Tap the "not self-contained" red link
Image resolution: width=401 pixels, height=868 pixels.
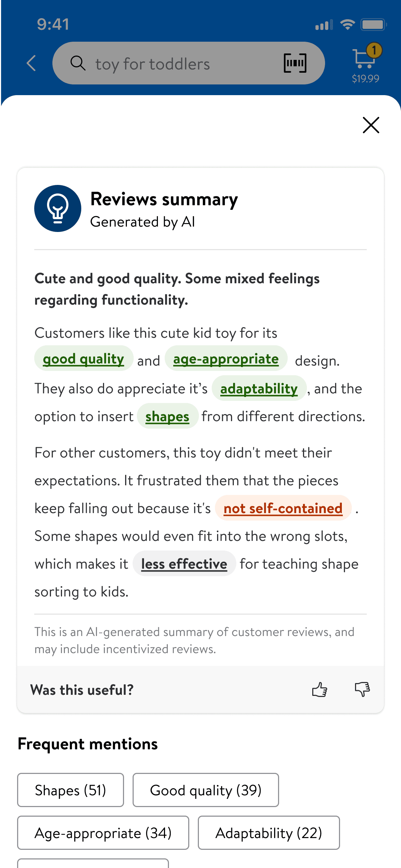(283, 508)
